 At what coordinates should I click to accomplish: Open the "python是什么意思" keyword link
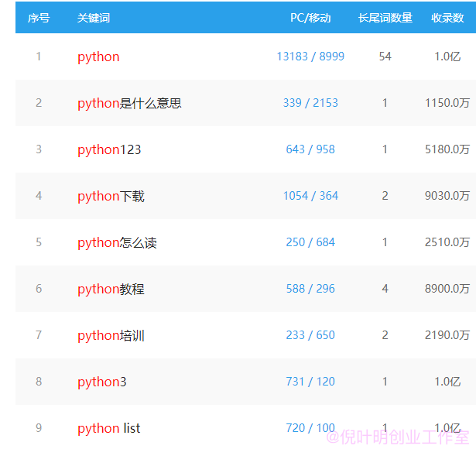coord(129,104)
